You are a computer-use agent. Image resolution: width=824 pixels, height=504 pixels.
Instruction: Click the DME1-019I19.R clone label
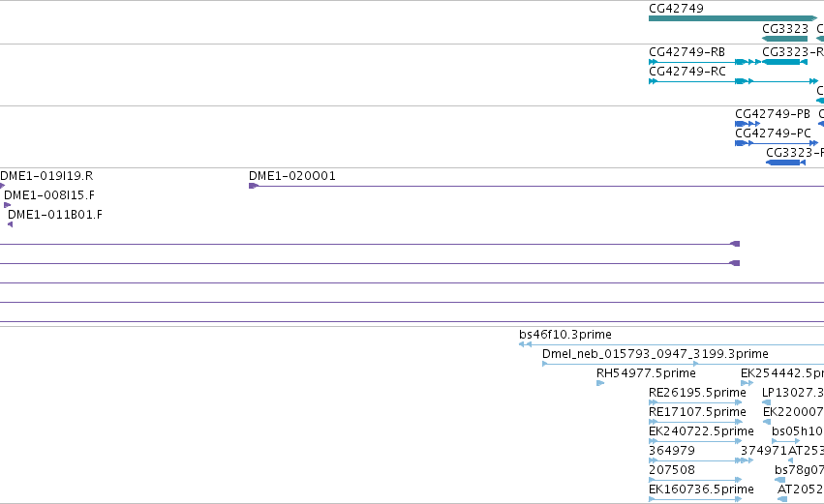(46, 176)
